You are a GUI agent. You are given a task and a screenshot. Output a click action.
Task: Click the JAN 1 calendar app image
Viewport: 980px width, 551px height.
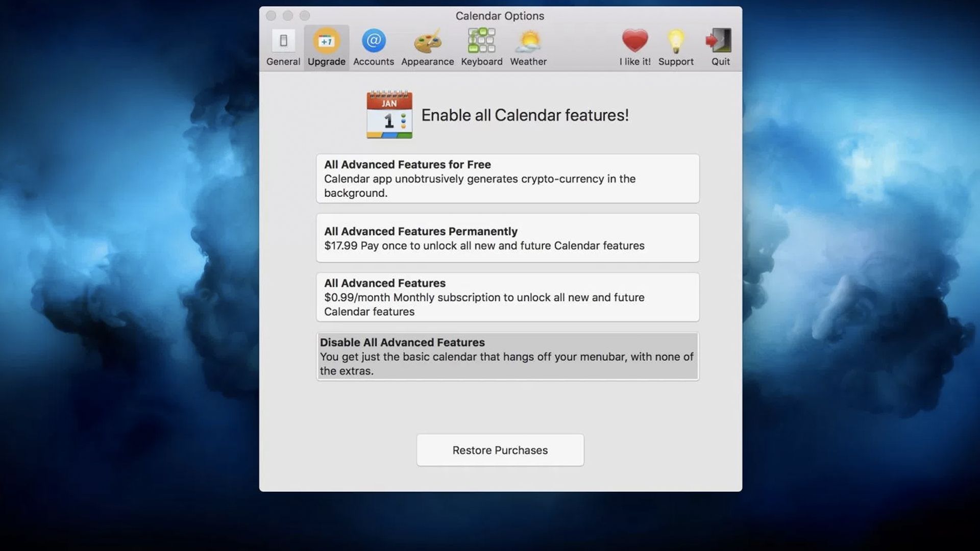(x=389, y=115)
